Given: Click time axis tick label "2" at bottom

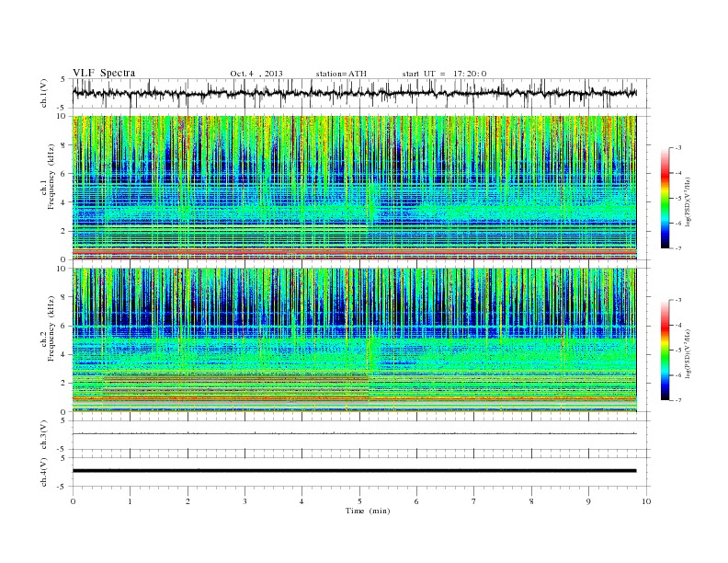Looking at the screenshot, I should click(188, 501).
